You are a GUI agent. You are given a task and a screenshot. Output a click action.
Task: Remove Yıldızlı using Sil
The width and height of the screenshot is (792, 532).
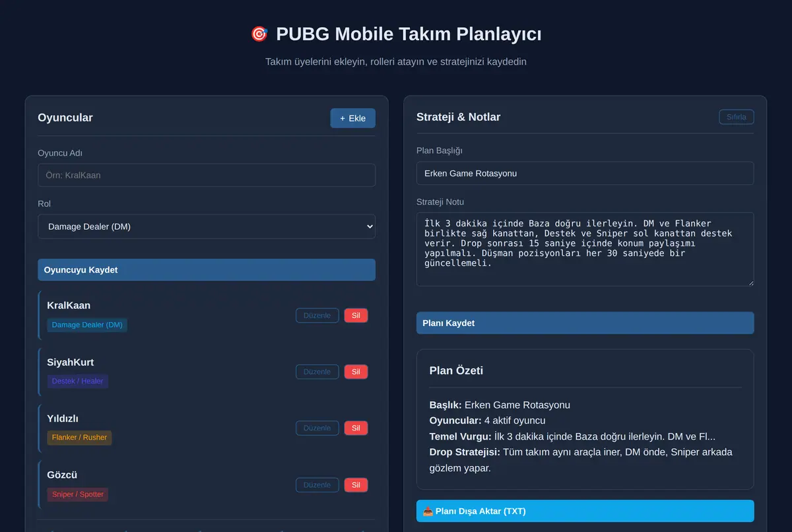(x=356, y=428)
